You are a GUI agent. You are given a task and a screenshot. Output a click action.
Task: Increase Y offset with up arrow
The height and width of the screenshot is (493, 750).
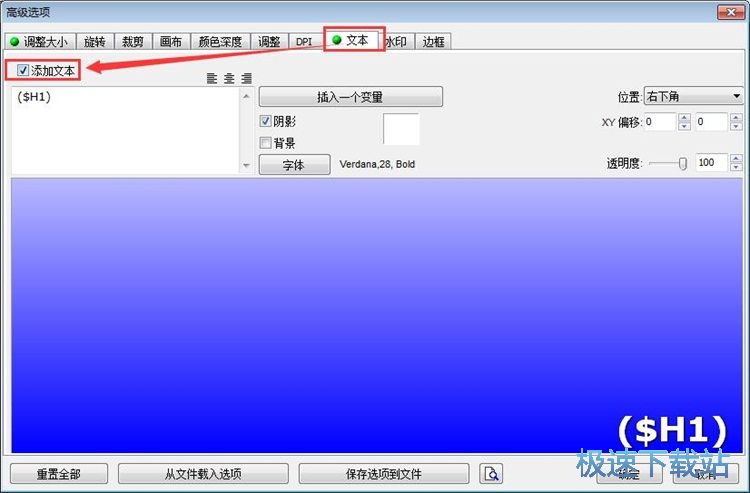[x=737, y=117]
